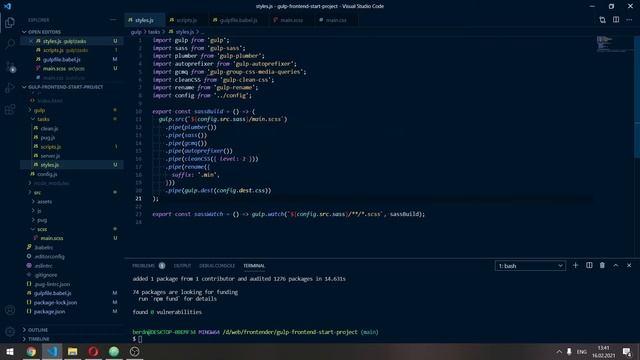
Task: Open File Explorer from the taskbar
Action: (73, 351)
